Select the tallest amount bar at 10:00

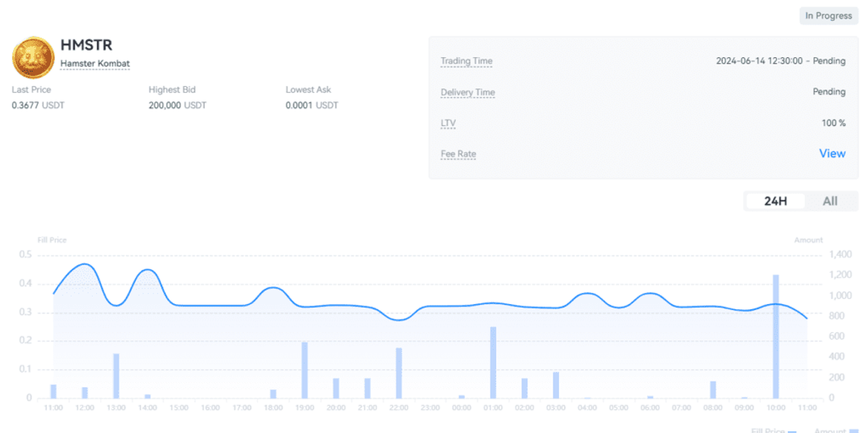click(x=775, y=337)
